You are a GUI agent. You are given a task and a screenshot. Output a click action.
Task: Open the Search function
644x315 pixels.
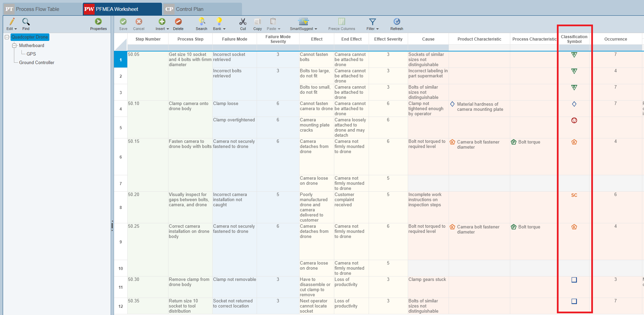[202, 24]
